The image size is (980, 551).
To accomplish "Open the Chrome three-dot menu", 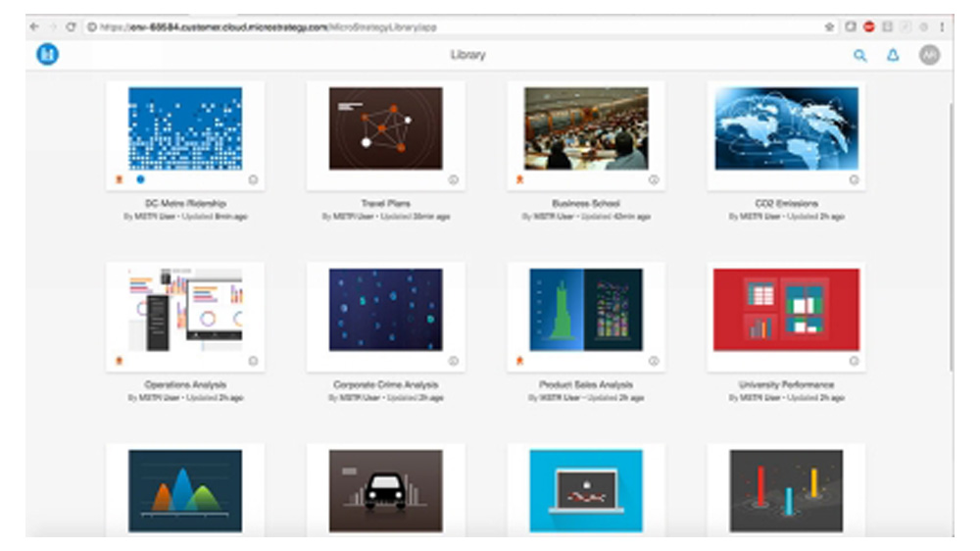I will click(942, 26).
